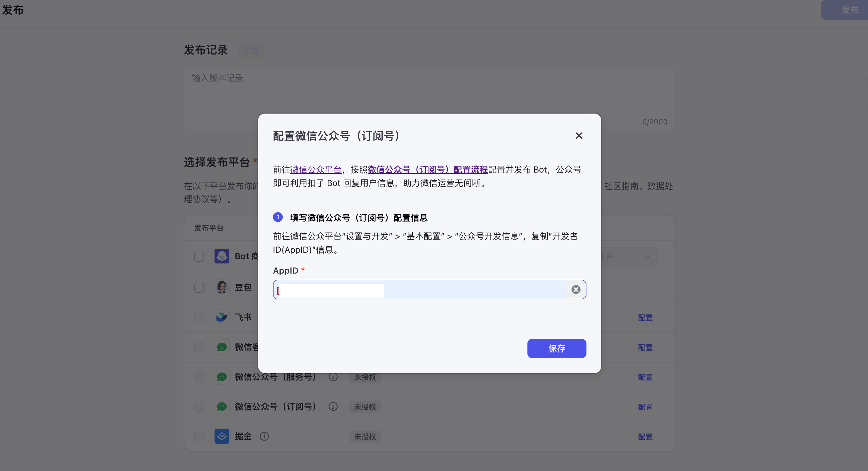Click info icon next to 微信公众号（服务号）
The image size is (868, 471).
tap(333, 377)
